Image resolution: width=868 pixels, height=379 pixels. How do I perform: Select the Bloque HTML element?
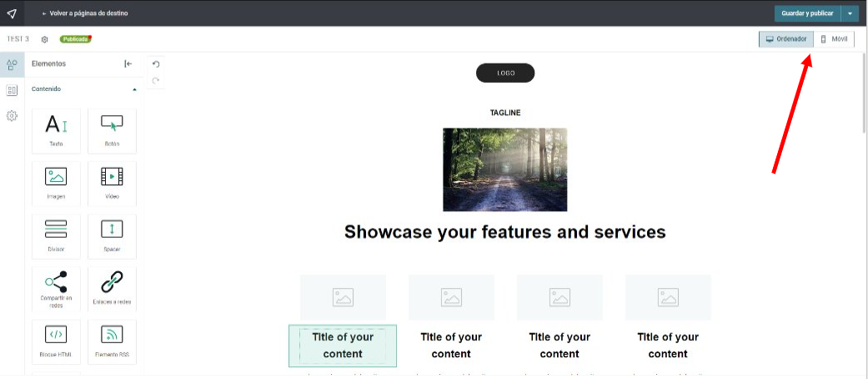(x=57, y=342)
